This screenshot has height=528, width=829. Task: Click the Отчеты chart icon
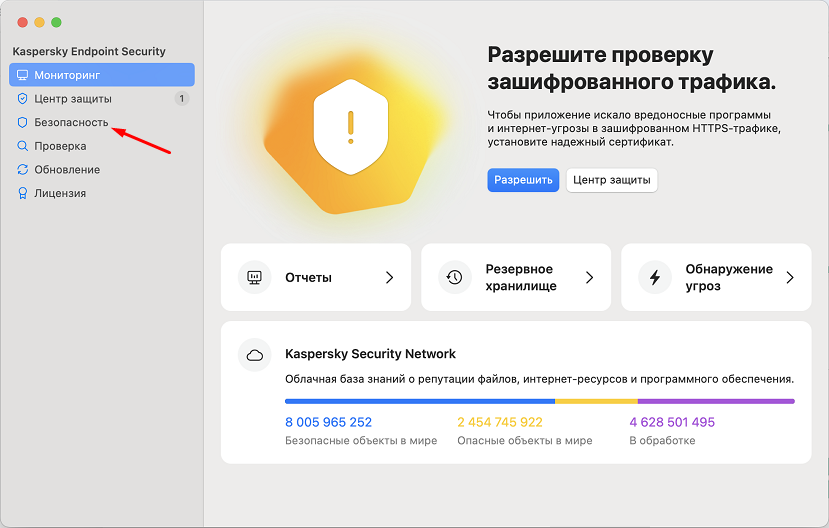point(254,277)
